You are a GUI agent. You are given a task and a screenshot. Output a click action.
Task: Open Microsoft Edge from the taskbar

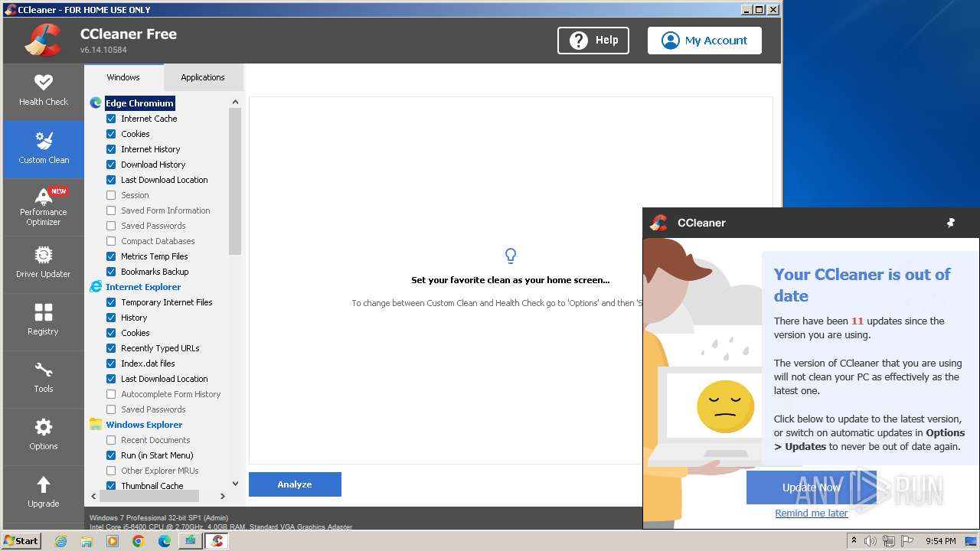click(165, 541)
